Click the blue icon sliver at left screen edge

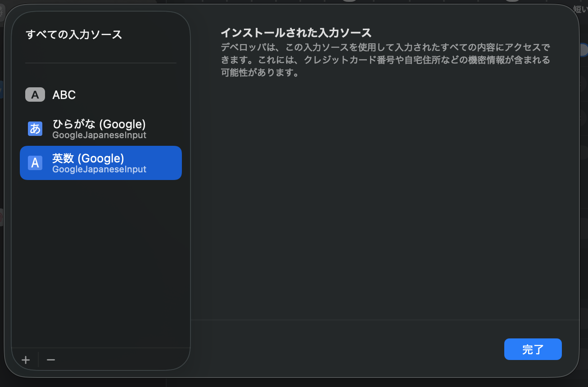click(x=1, y=89)
